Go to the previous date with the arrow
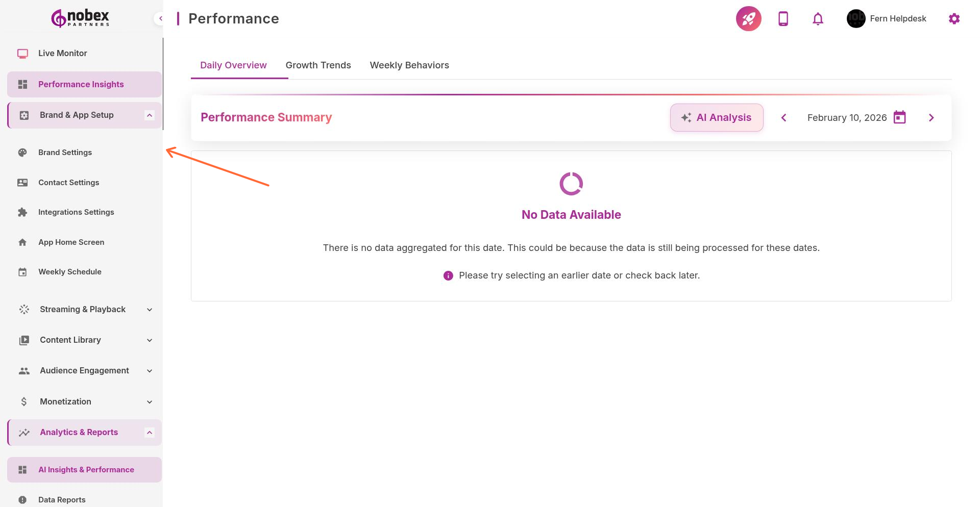980x507 pixels. 783,117
